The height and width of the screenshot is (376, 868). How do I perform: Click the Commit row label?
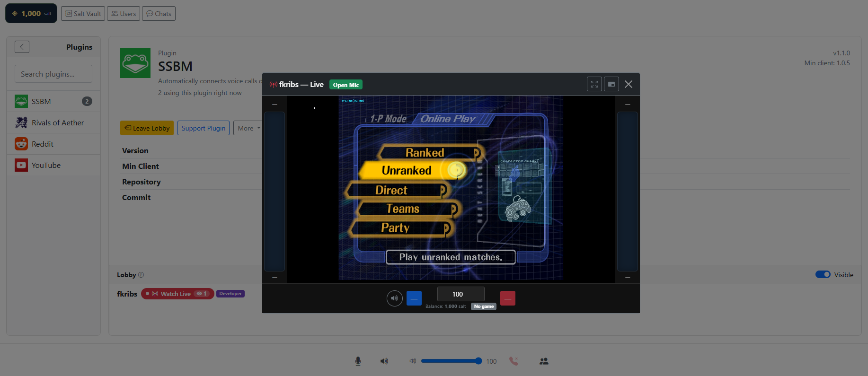tap(136, 197)
